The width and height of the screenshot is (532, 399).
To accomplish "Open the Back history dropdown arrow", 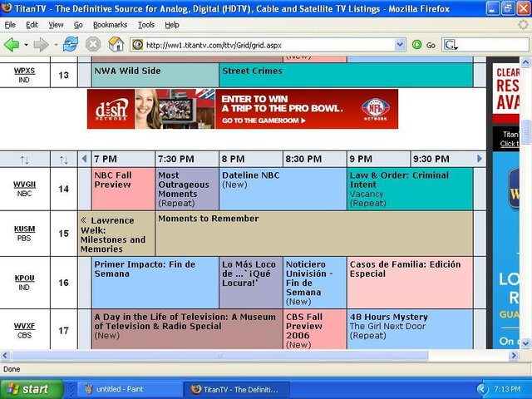I will [26, 45].
